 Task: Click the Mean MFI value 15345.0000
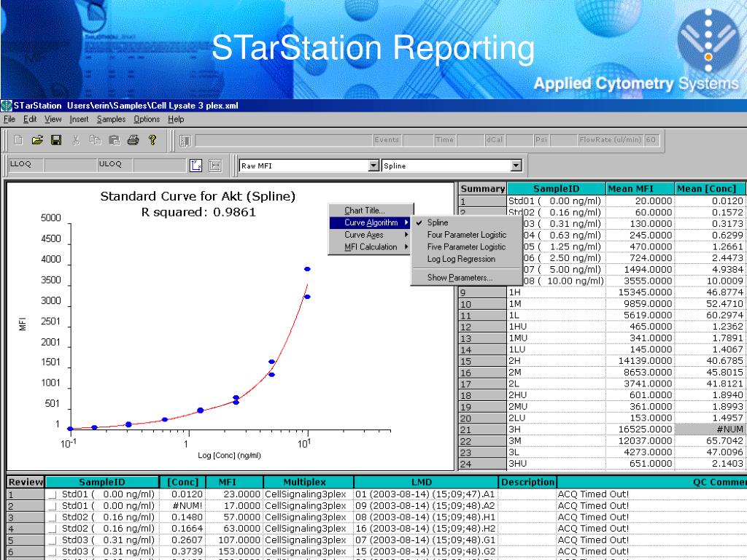(x=640, y=292)
